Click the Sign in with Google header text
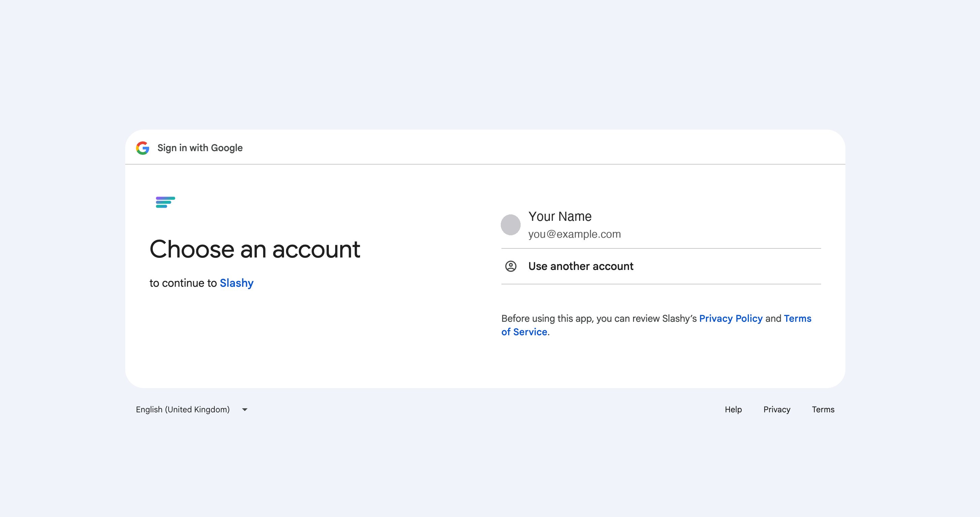980x517 pixels. point(200,148)
